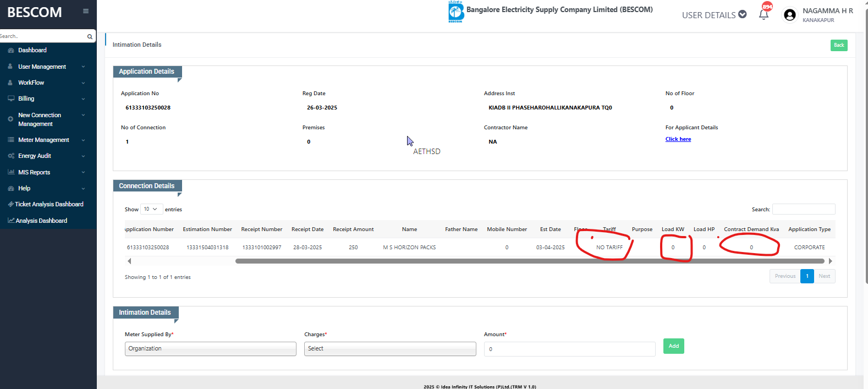This screenshot has height=389, width=868.
Task: Click the Ticket Analysis Dashboard tag icon
Action: (x=11, y=204)
